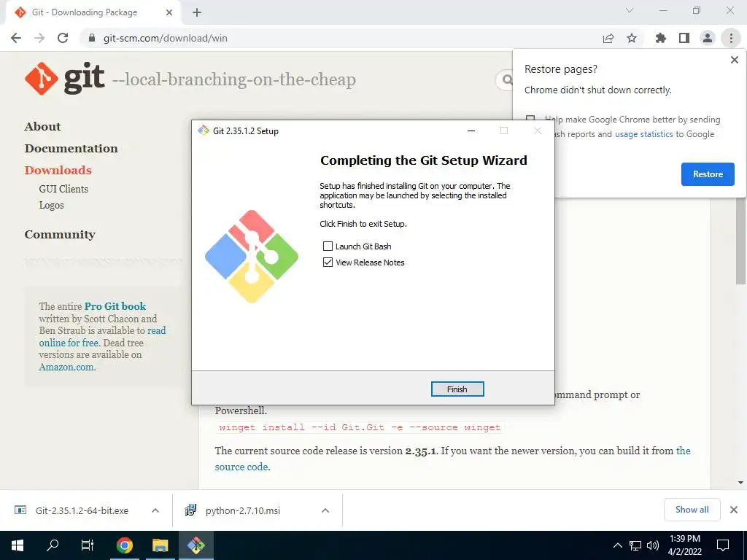Toggle the Chrome side panel icon
The width and height of the screenshot is (747, 560).
tap(684, 38)
